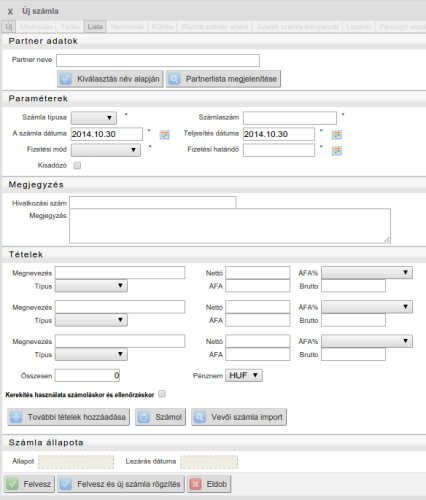Open the HUF Pénznem currency dropdown
426x500 pixels.
click(x=244, y=375)
